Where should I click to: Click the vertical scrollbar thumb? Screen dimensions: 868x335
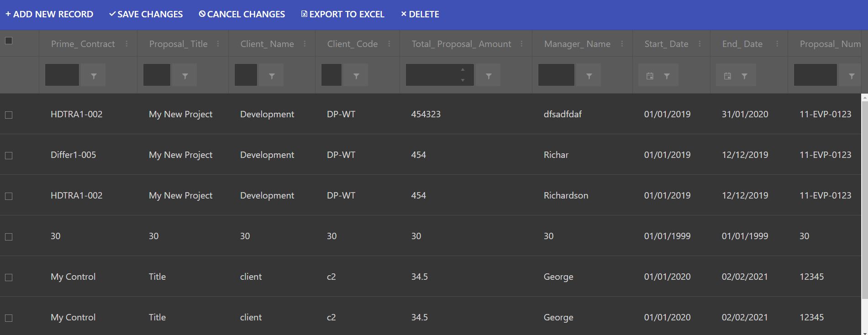[x=864, y=200]
